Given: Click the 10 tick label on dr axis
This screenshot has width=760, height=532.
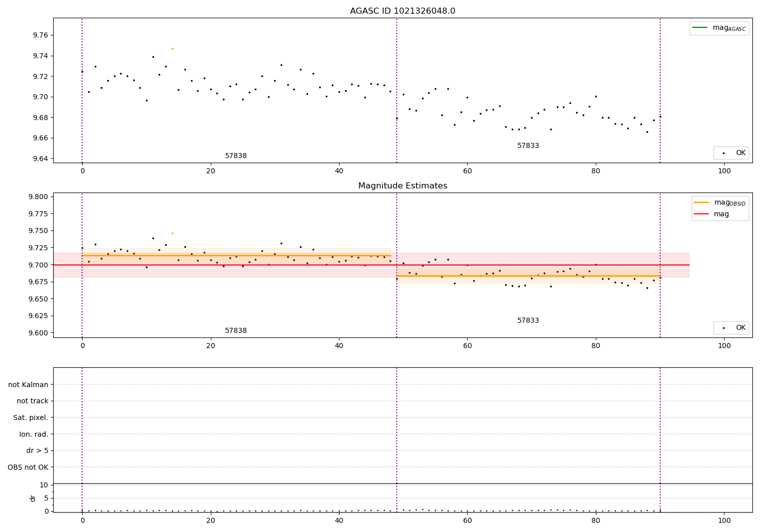Looking at the screenshot, I should [x=44, y=485].
